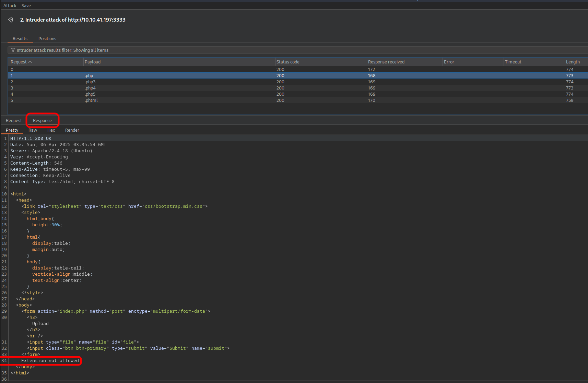Select the .php payload row

tap(298, 76)
